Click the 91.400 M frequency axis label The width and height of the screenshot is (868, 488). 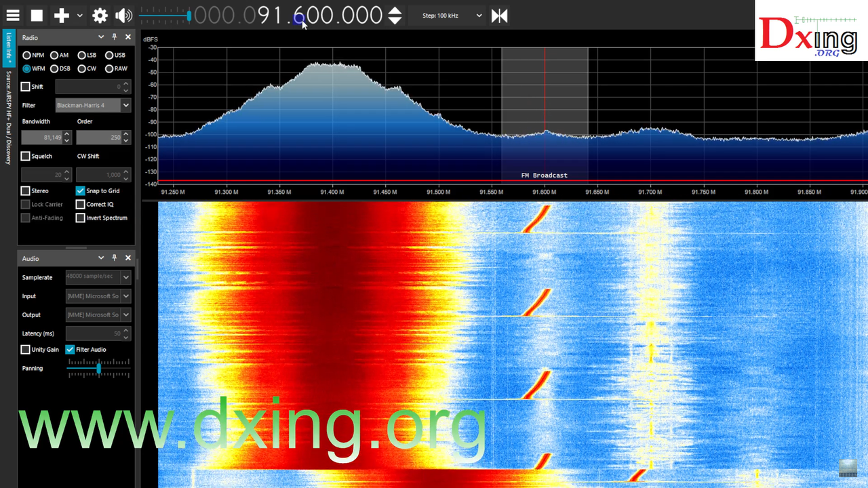point(332,192)
